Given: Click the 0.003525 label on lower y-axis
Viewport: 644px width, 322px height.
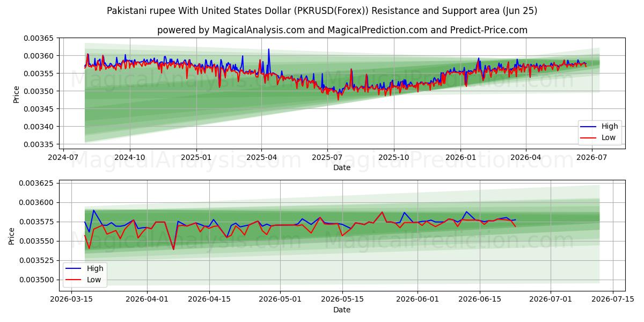Looking at the screenshot, I should click(36, 260).
